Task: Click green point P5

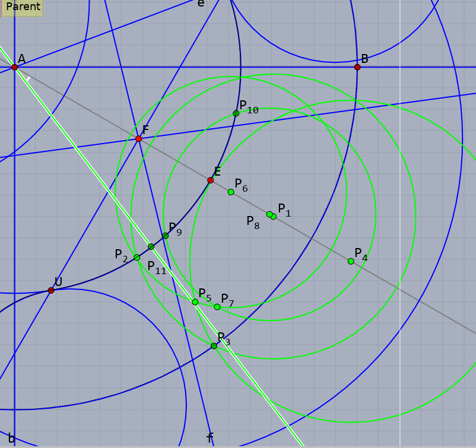Action: (x=195, y=302)
